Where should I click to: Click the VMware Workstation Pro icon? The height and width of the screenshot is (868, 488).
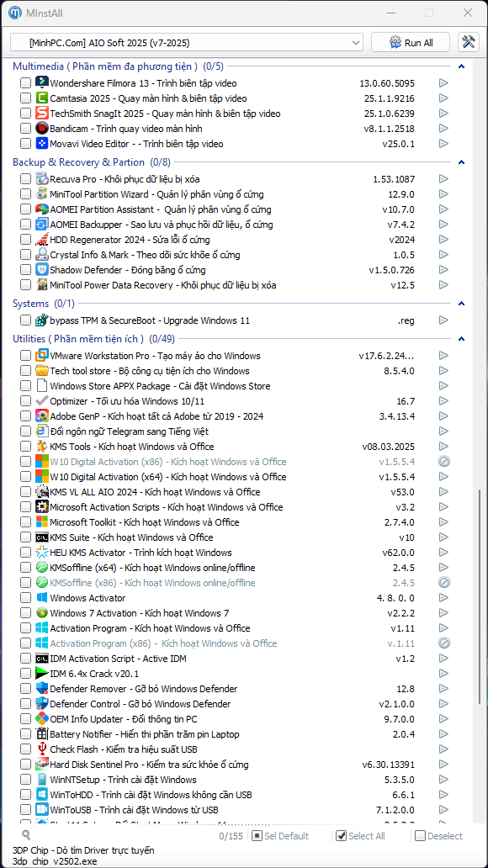pyautogui.click(x=41, y=356)
